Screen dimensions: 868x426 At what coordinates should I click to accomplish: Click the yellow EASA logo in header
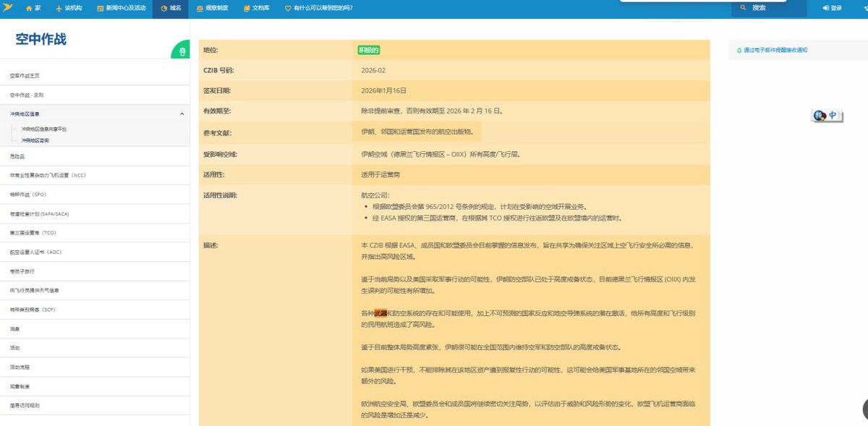(x=7, y=8)
